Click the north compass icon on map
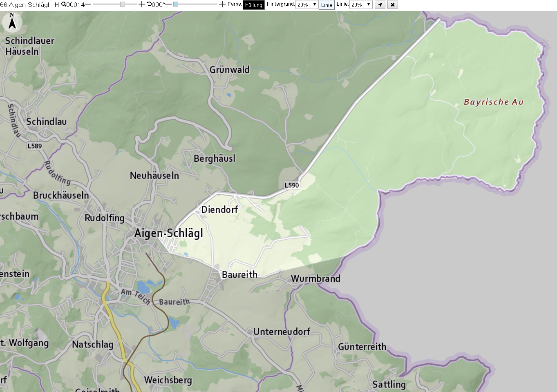This screenshot has height=392, width=557. coord(12,22)
